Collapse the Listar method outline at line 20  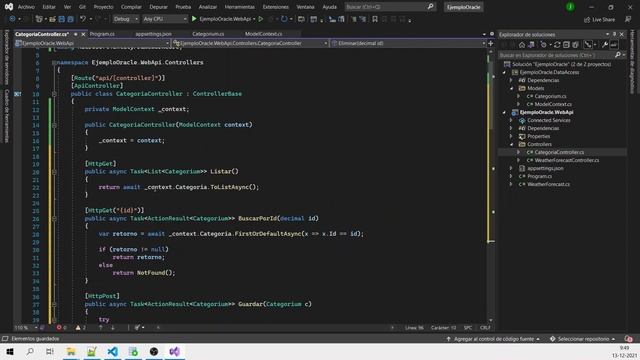pyautogui.click(x=54, y=172)
